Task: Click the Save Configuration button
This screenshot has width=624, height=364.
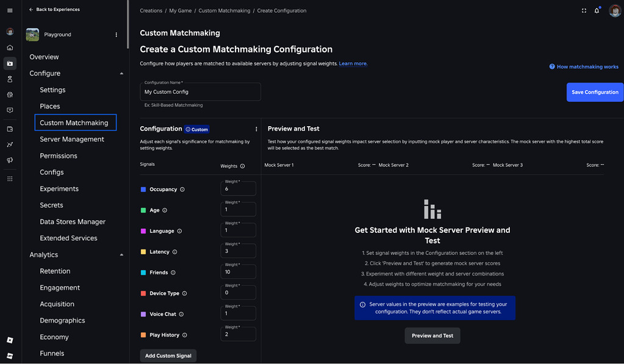Action: (595, 92)
